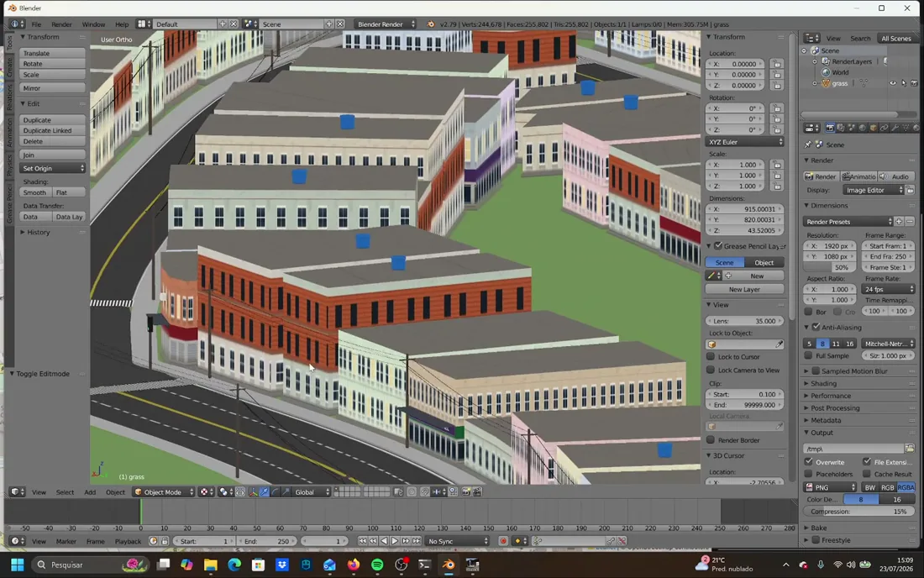Adjust the Compression 15% slider
The width and height of the screenshot is (924, 578).
[x=858, y=512]
